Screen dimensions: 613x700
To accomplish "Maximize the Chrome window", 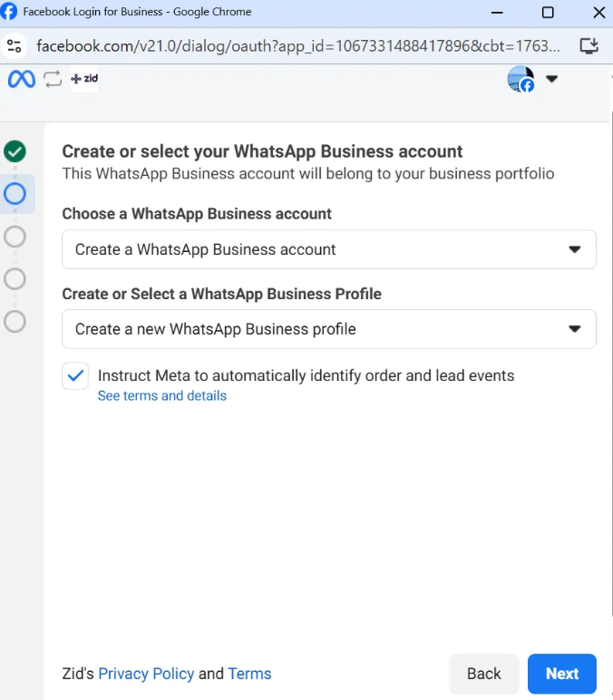I will 548,12.
